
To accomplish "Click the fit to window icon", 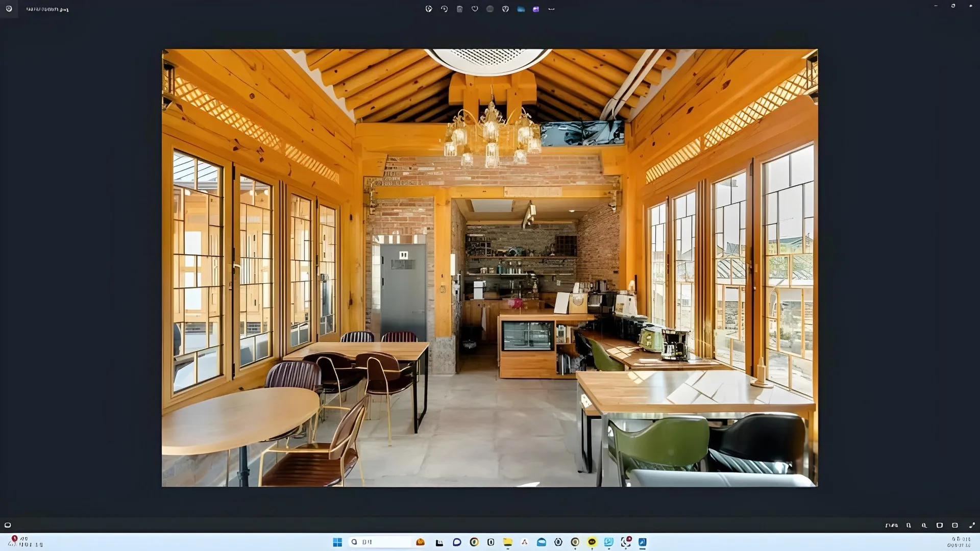I will (939, 525).
